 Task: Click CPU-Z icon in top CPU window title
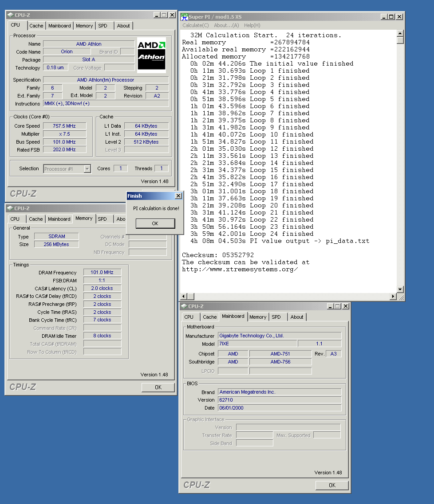[x=10, y=15]
